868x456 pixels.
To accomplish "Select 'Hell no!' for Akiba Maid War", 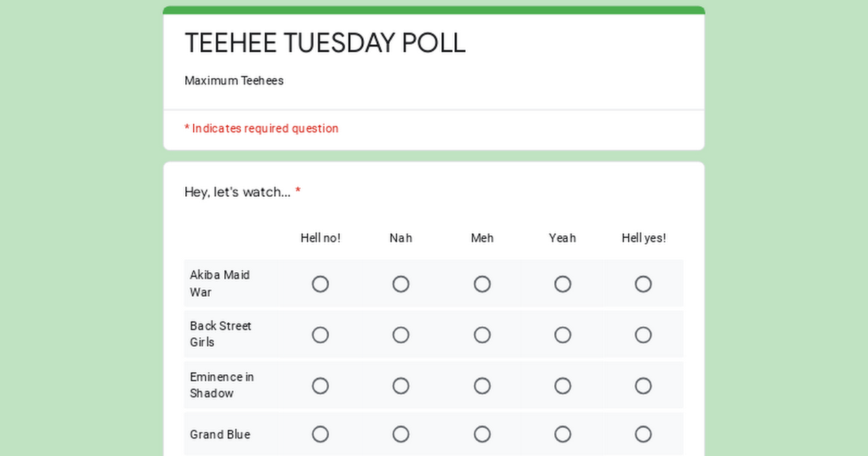I will [320, 284].
